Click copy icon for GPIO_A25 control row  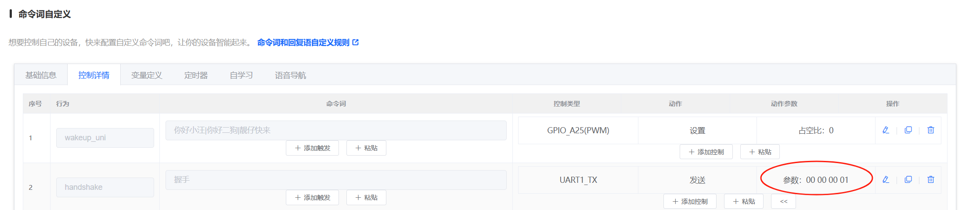point(908,130)
